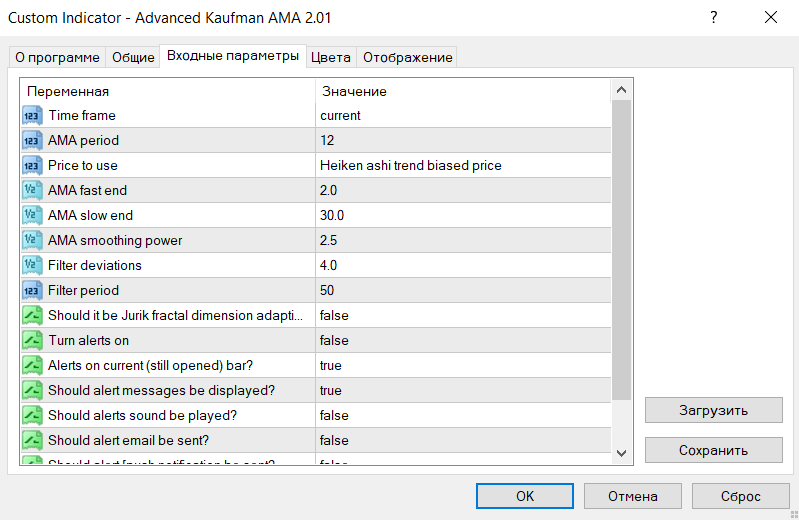Select the Входные параметры tab
Viewport: 799px width, 520px height.
tap(233, 56)
